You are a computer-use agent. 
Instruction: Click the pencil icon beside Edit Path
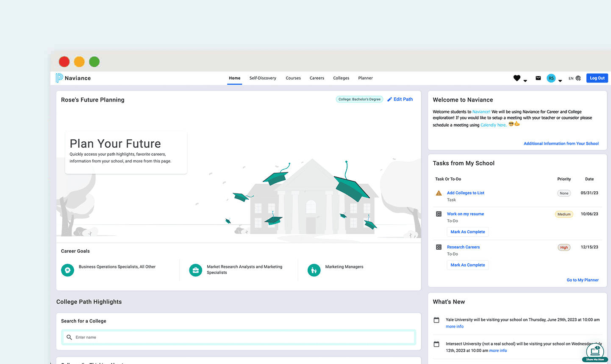coord(389,99)
